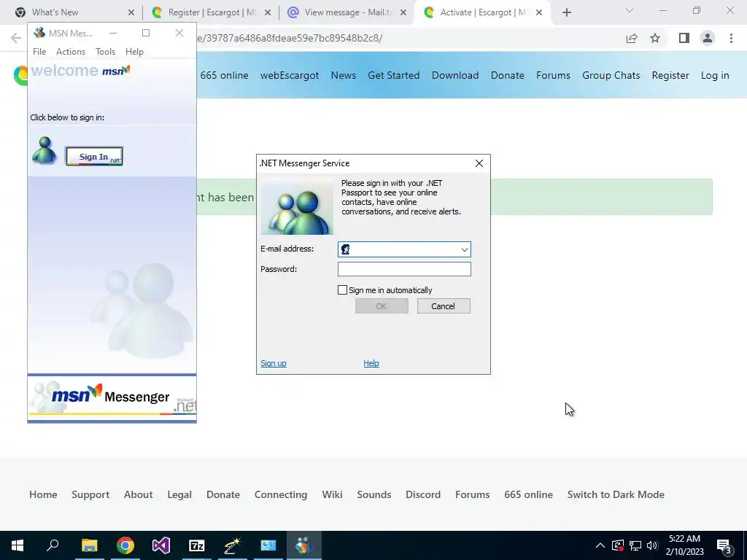Expand the E-mail address dropdown arrow

465,249
